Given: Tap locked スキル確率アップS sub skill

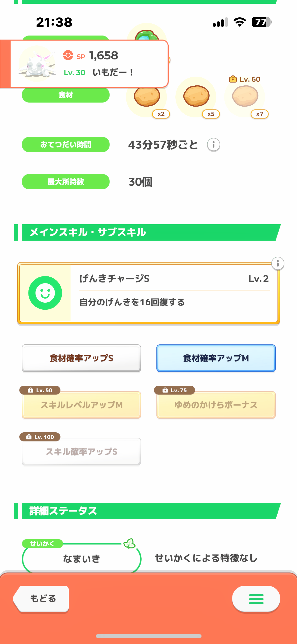Looking at the screenshot, I should 81,452.
